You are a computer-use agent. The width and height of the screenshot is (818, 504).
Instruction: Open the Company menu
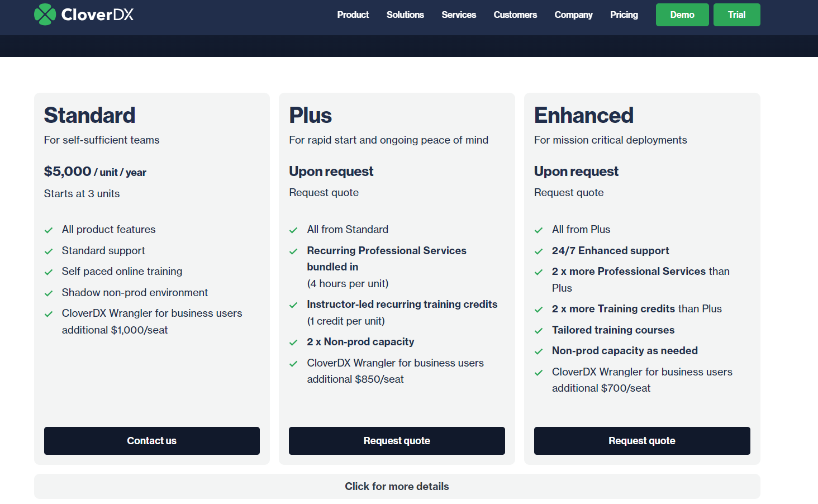pos(573,15)
